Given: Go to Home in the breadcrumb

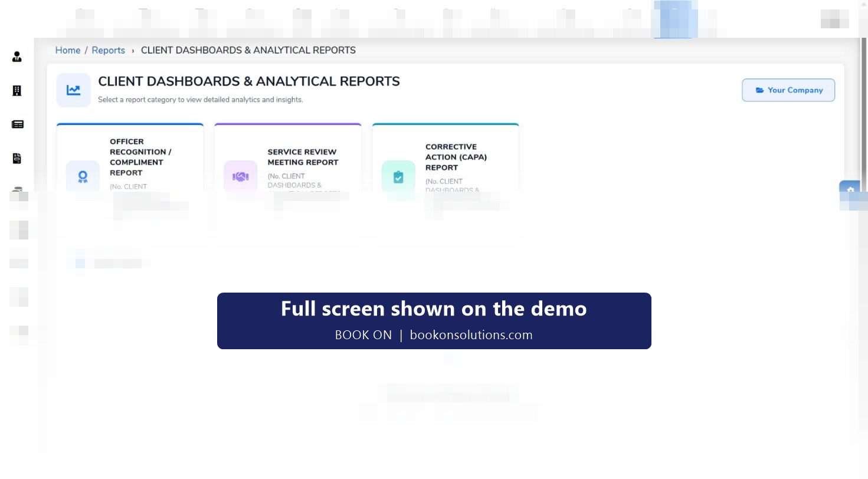Looking at the screenshot, I should pyautogui.click(x=68, y=50).
